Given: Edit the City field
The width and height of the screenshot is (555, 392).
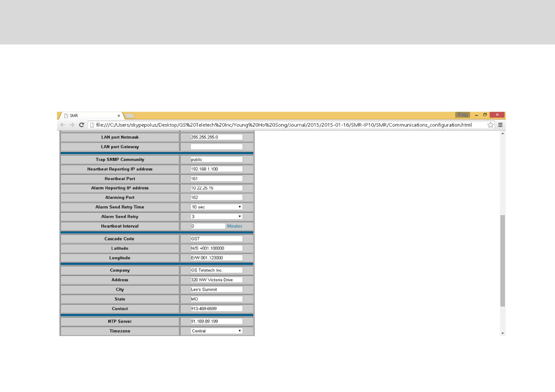Looking at the screenshot, I should (217, 289).
